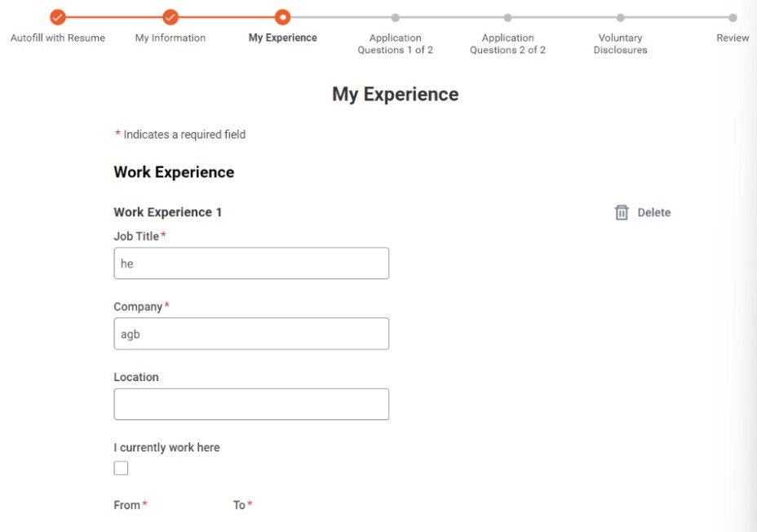Click into the Company field containing 'agb'
The height and width of the screenshot is (532, 757).
click(251, 334)
